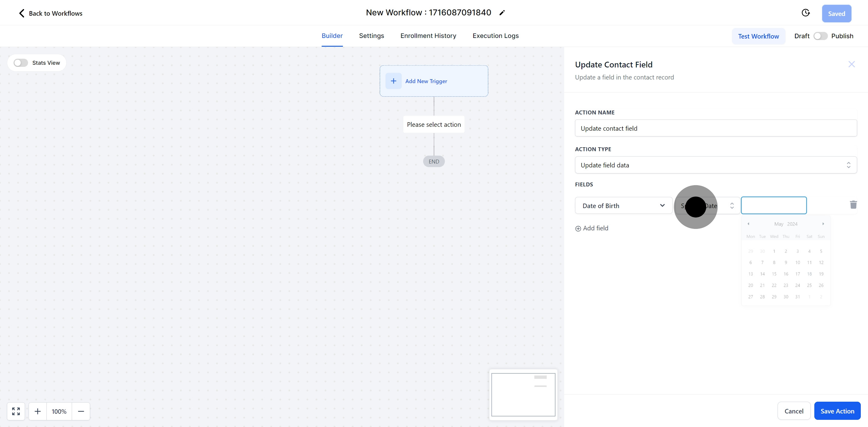The width and height of the screenshot is (868, 427).
Task: Go to next month in calendar
Action: (x=823, y=224)
